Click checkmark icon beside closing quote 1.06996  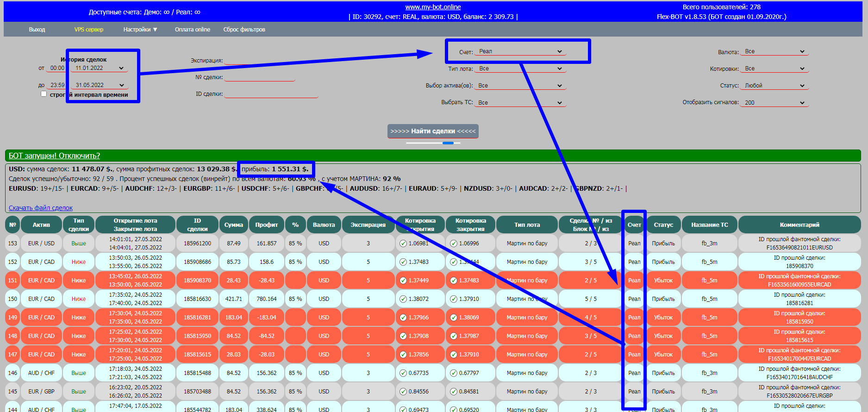tap(454, 243)
